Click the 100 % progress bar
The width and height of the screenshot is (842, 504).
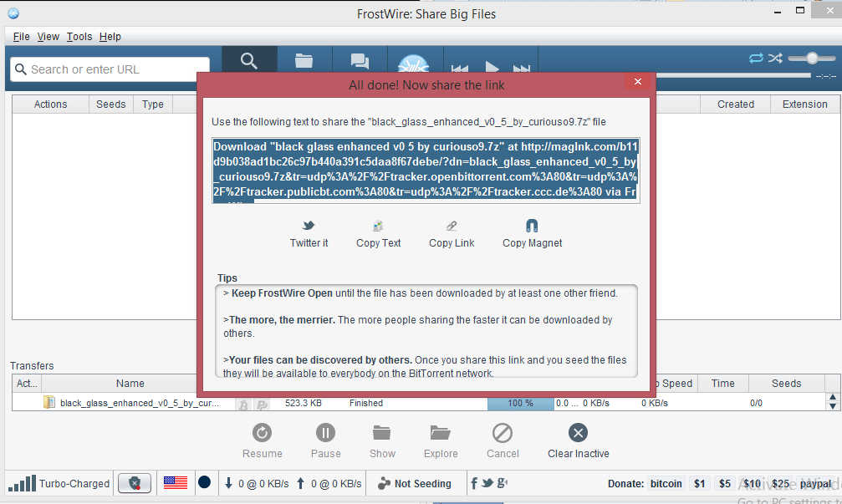click(x=520, y=403)
